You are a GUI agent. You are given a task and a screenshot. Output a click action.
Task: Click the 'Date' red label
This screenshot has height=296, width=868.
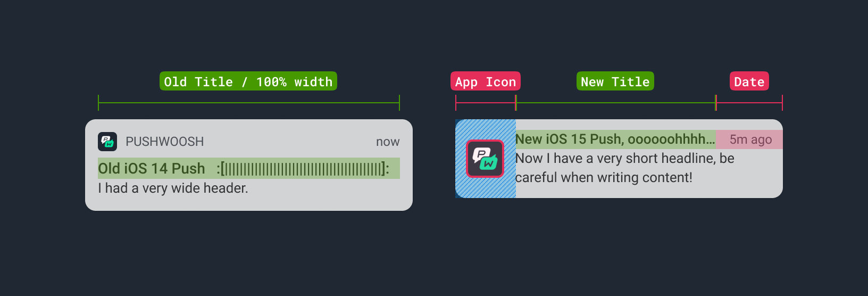coord(749,81)
